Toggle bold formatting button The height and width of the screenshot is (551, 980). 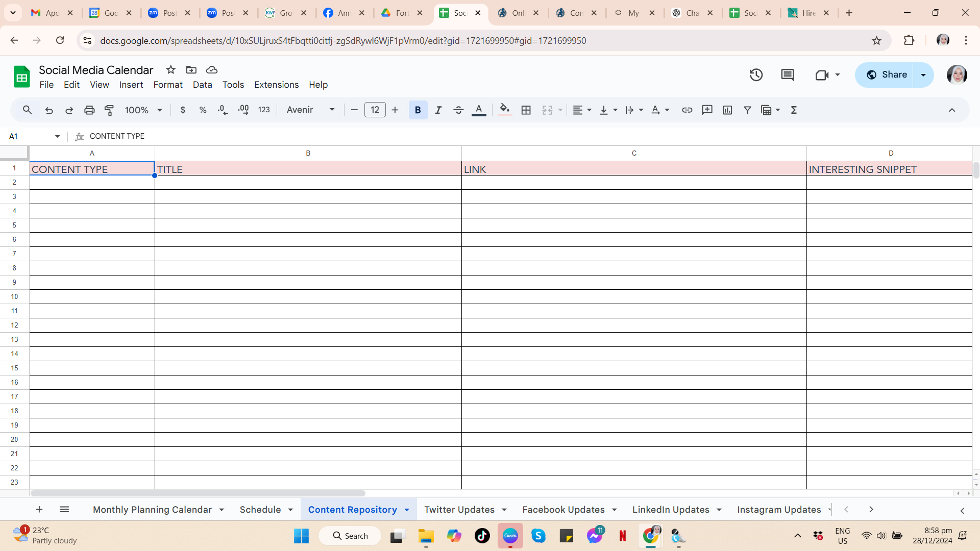click(x=418, y=110)
